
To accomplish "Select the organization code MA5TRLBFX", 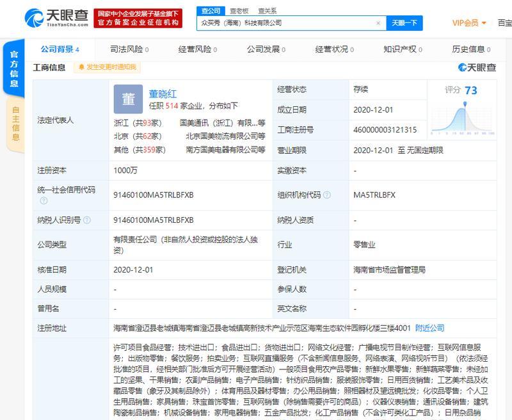I will [374, 195].
